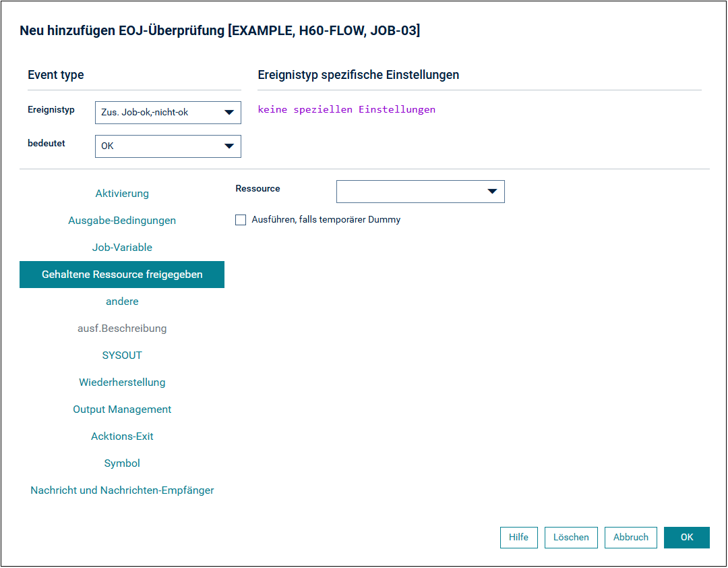
Task: Expand the bedeutet OK dropdown
Action: pyautogui.click(x=168, y=146)
